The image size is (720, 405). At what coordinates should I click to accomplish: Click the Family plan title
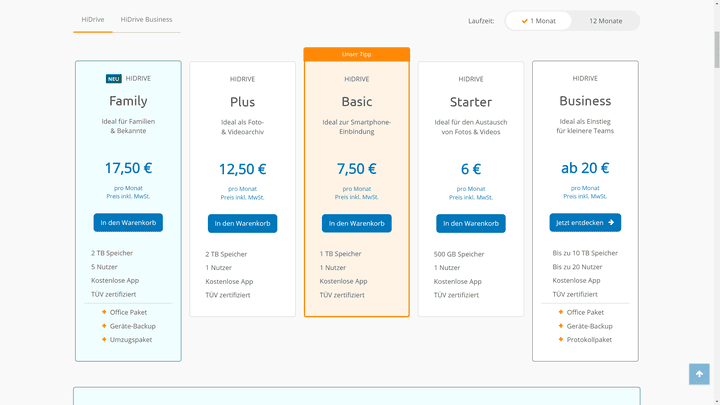128,101
